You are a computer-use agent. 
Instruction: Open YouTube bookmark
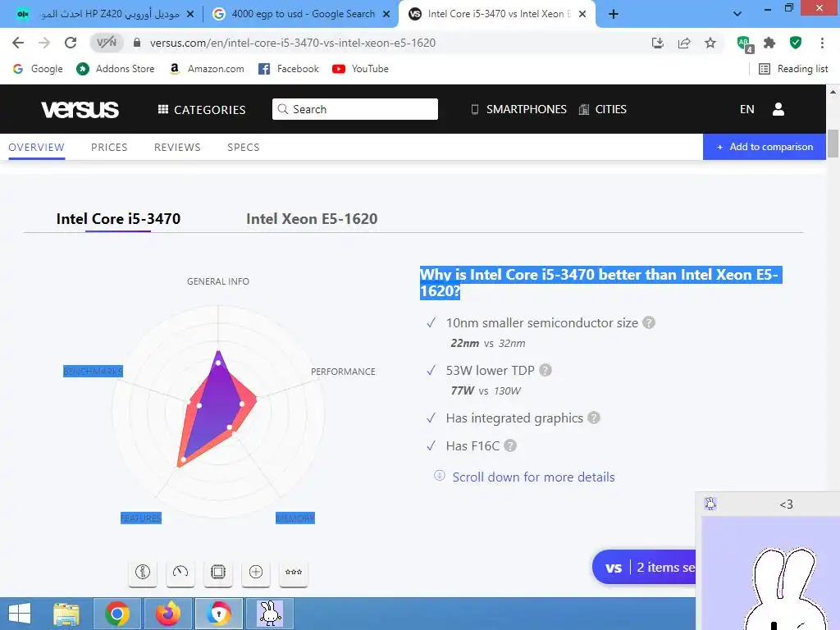[x=360, y=69]
